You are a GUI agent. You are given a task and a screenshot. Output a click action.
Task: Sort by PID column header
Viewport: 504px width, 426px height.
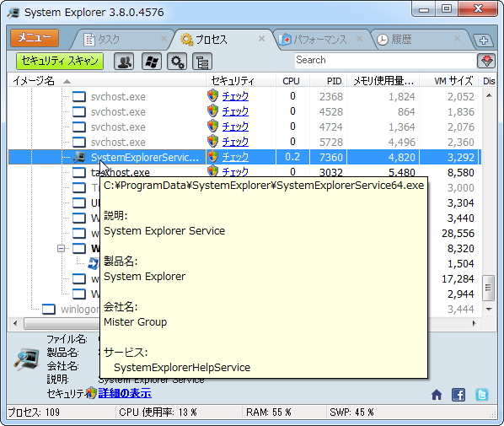pyautogui.click(x=328, y=81)
